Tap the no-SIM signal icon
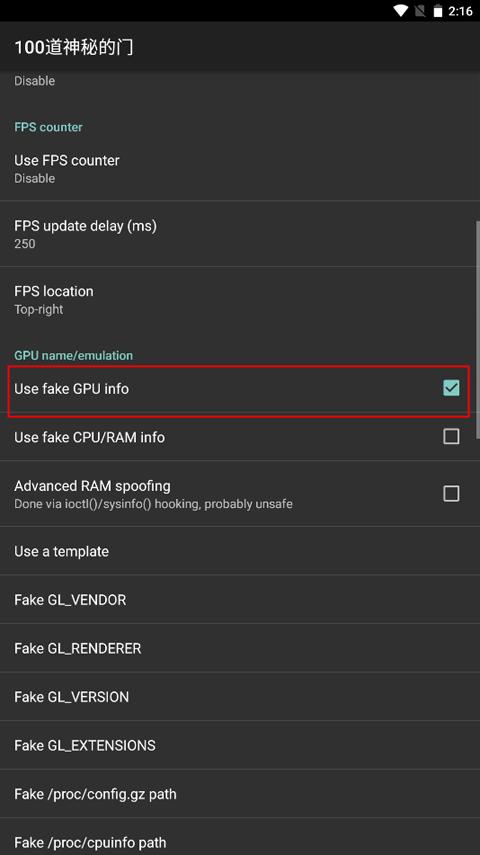This screenshot has height=855, width=480. tap(420, 11)
